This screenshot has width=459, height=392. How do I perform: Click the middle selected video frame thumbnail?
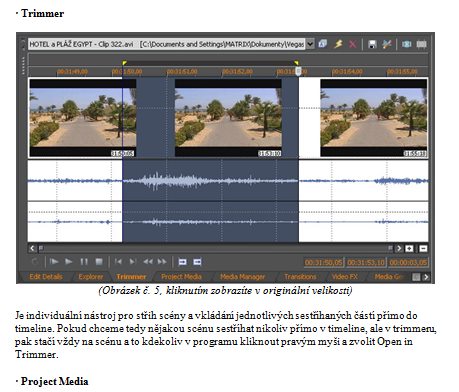point(228,118)
